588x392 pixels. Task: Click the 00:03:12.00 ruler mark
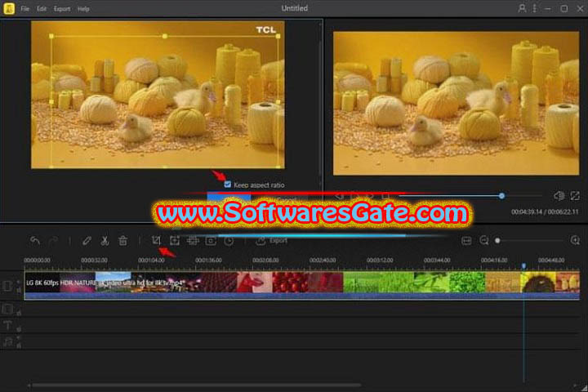(x=380, y=260)
